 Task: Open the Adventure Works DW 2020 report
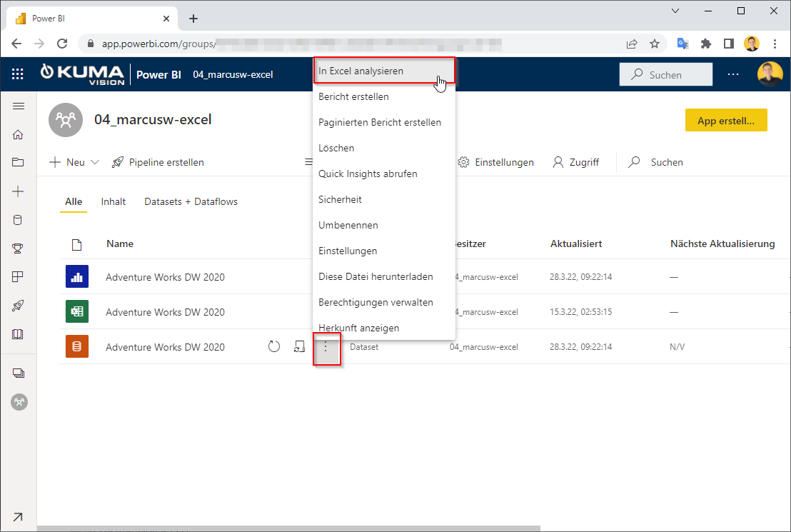(x=165, y=277)
